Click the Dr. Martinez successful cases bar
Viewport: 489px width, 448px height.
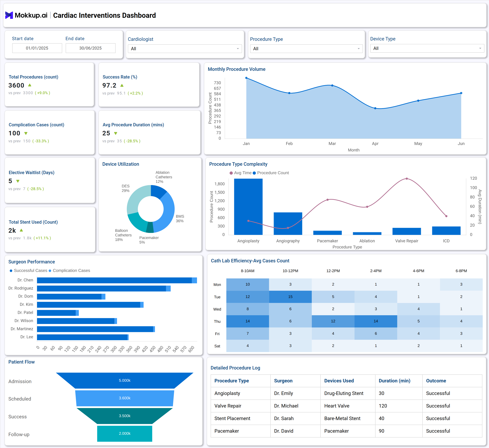click(x=95, y=329)
